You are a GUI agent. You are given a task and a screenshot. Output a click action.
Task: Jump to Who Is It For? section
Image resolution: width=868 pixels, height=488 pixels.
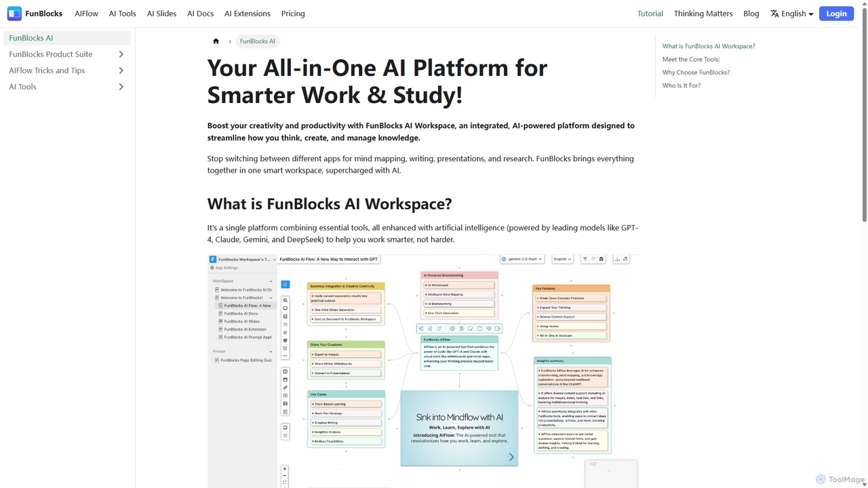682,85
